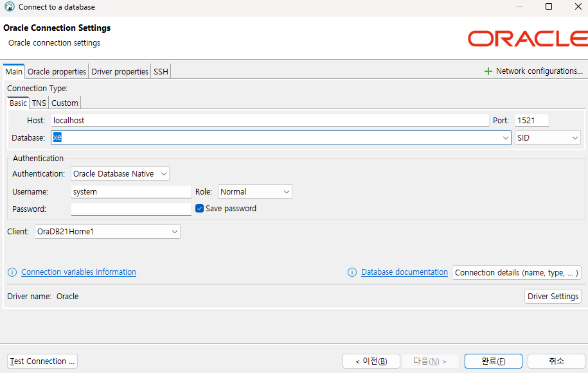Viewport: 588px width, 373px height.
Task: Click the empty Password field
Action: (131, 209)
